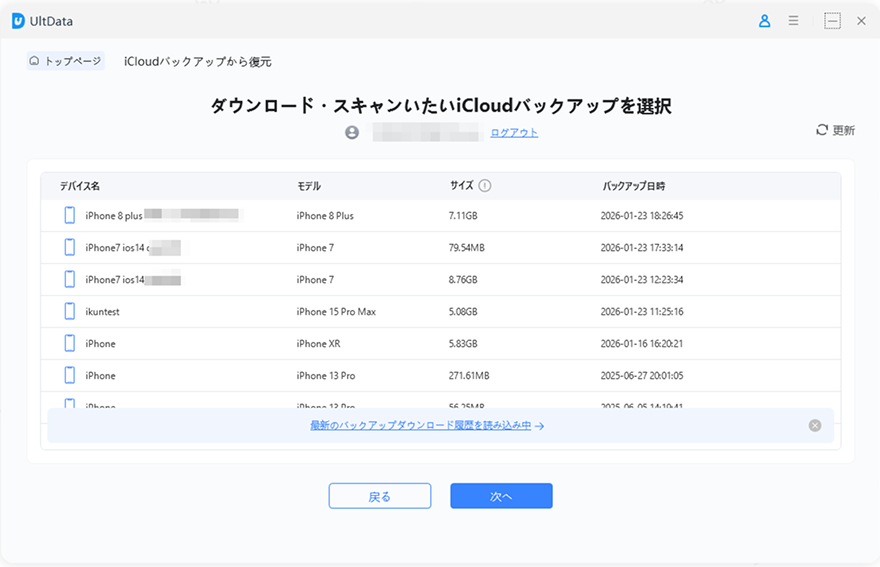Click the モデル column header
Image resolution: width=880 pixels, height=567 pixels.
coord(309,186)
